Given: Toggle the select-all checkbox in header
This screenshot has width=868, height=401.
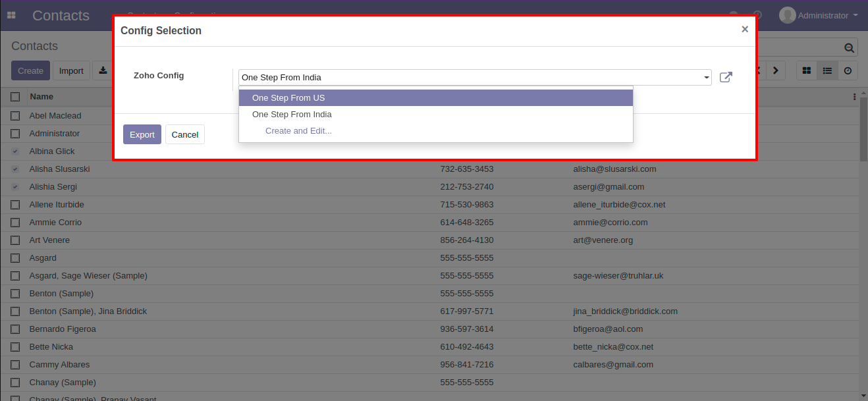Looking at the screenshot, I should click(15, 97).
